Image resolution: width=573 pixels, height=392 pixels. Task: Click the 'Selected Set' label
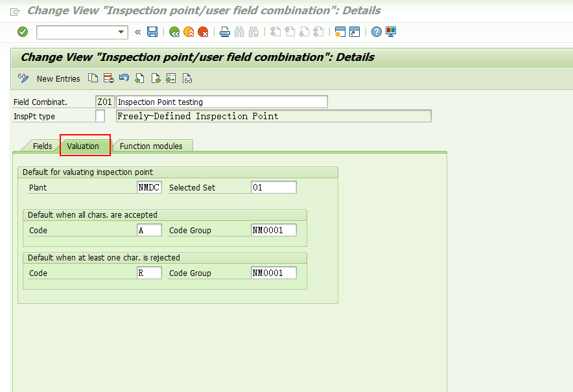(193, 188)
